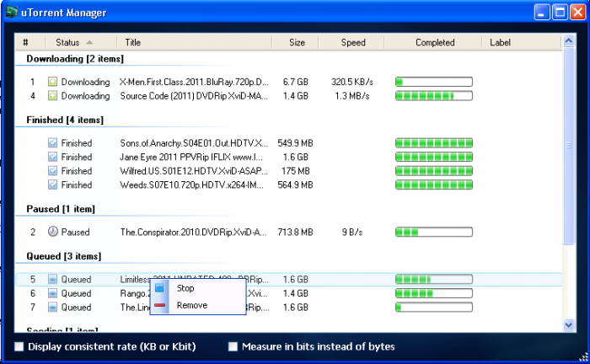The width and height of the screenshot is (590, 364).
Task: Collapse the Paused [1 item] group
Action: point(61,209)
